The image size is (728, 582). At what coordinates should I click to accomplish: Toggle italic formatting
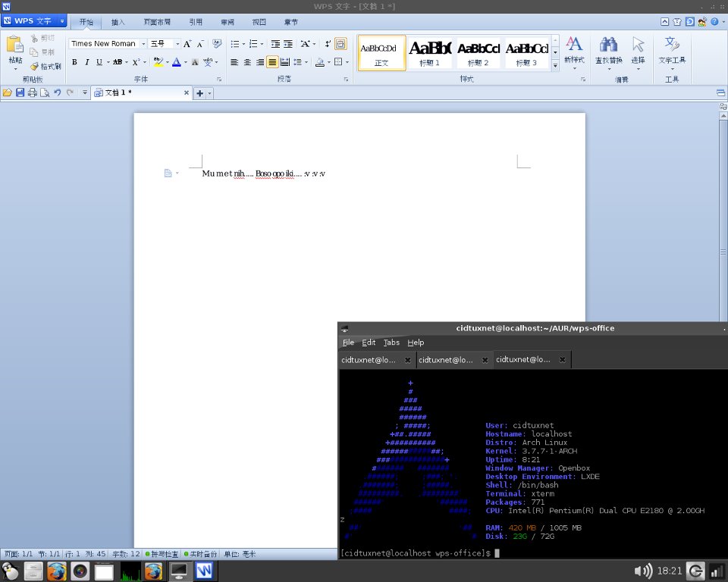(x=86, y=61)
